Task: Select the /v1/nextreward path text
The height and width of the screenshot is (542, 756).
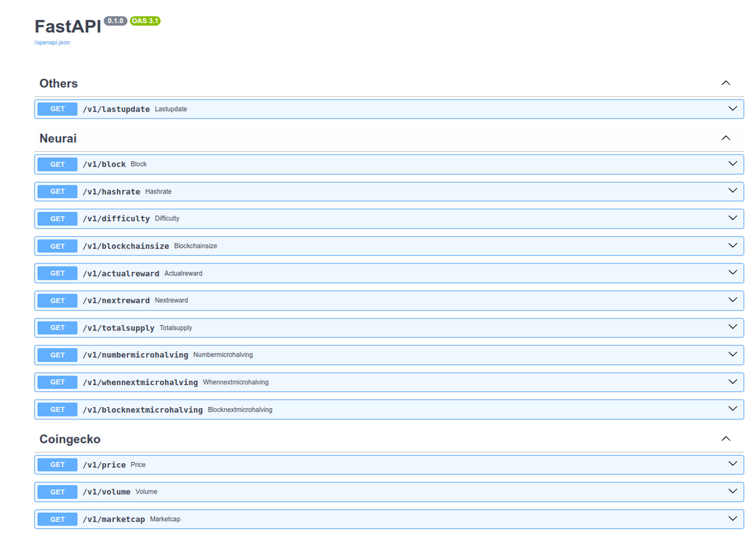Action: 116,301
